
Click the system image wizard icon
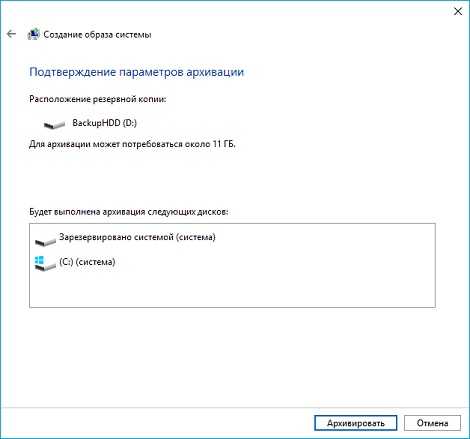[x=33, y=34]
